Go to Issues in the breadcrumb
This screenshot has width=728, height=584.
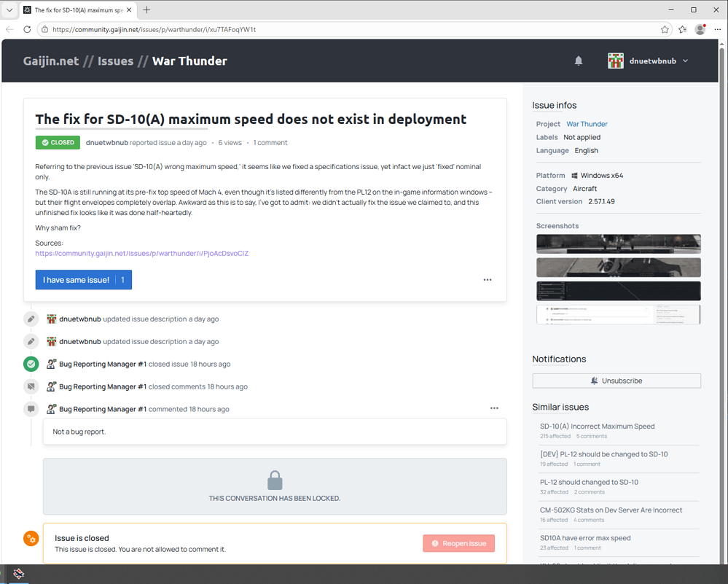(x=115, y=61)
